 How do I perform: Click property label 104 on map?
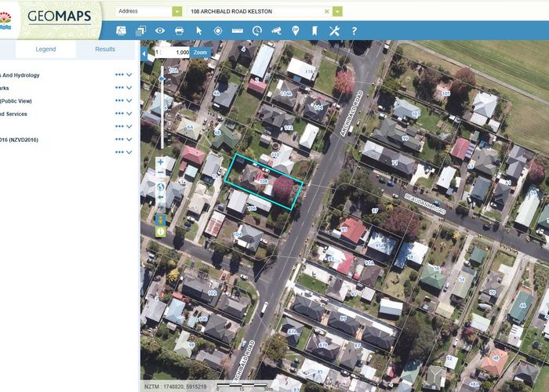point(238,234)
